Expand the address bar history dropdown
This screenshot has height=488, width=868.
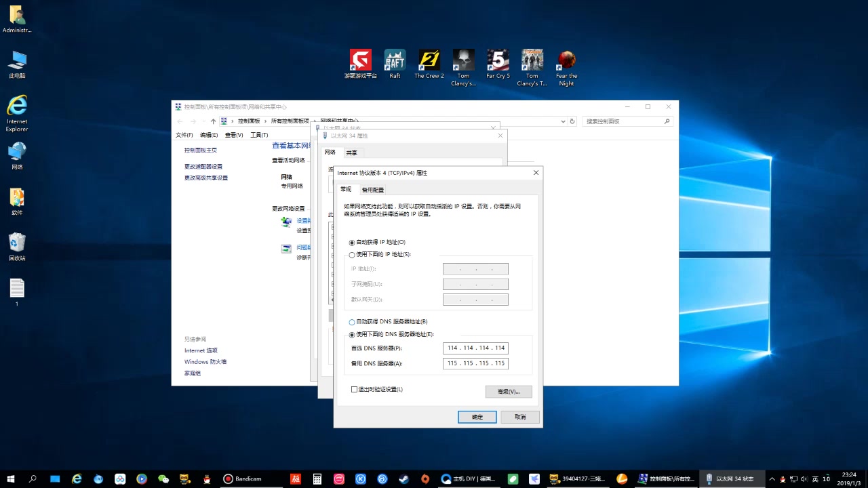(562, 121)
